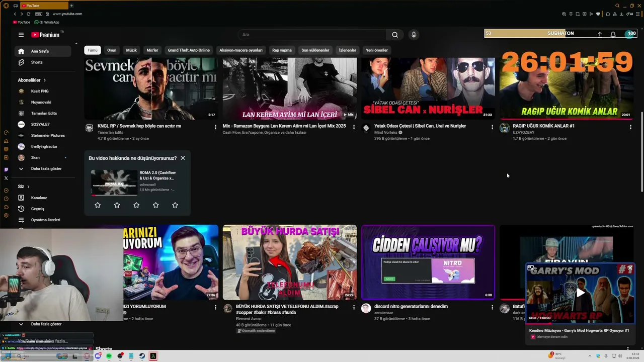Open the Kesit PNG channel subscription
This screenshot has width=644, height=362.
(x=40, y=91)
